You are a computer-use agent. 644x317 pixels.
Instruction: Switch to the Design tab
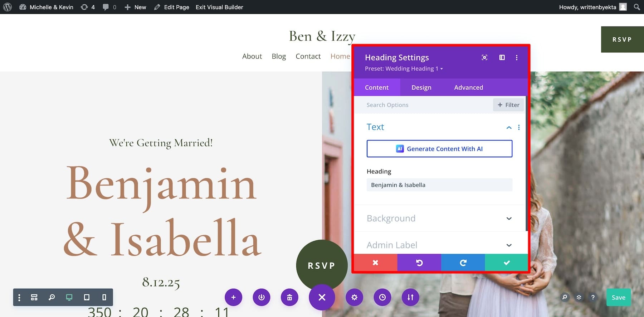421,87
